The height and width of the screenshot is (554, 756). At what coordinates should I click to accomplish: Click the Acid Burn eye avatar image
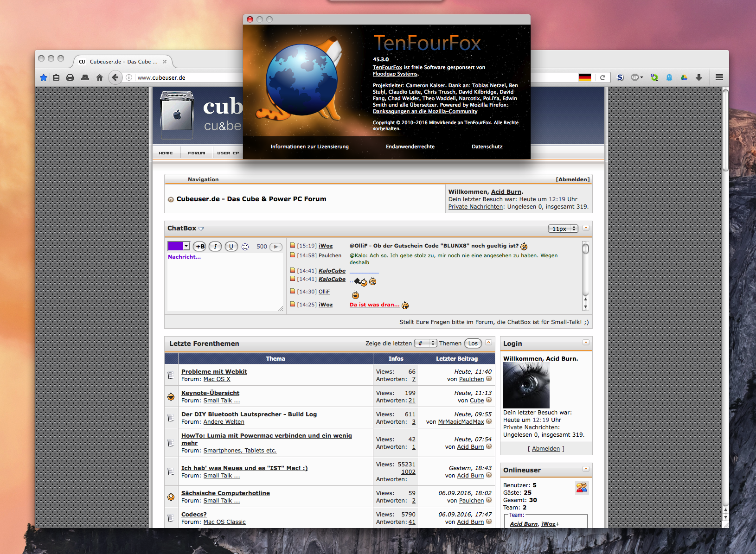(x=526, y=385)
